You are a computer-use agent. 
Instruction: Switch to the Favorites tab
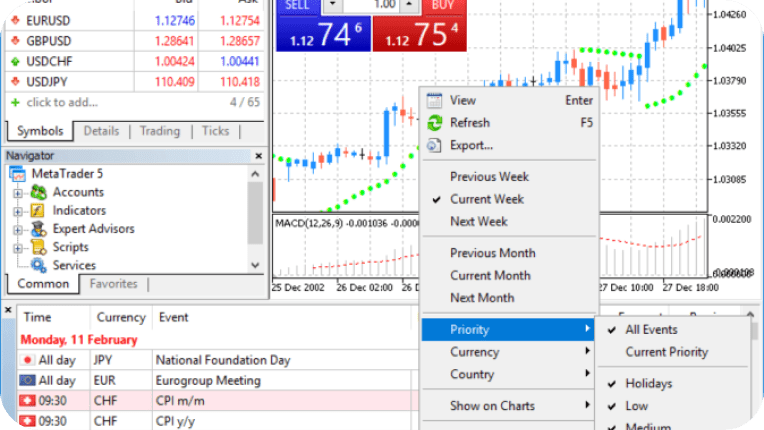(114, 284)
